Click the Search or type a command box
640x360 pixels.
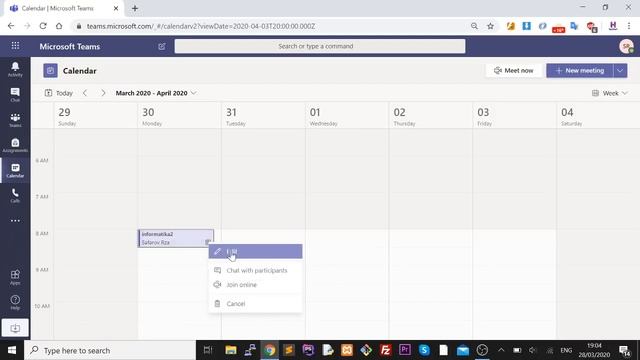click(320, 46)
